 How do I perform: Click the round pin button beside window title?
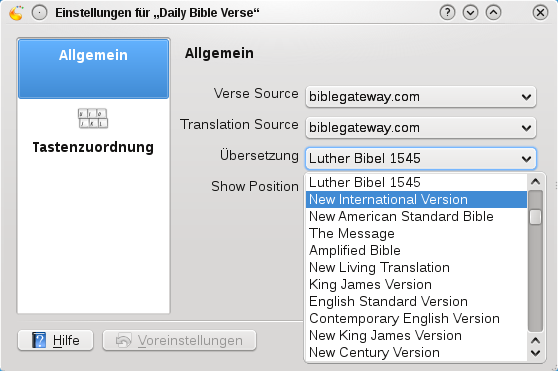click(x=39, y=13)
